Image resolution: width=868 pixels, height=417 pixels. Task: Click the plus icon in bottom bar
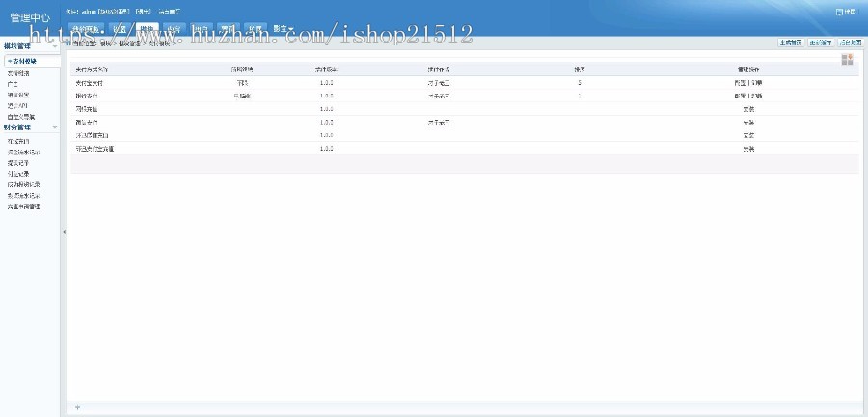[x=77, y=407]
